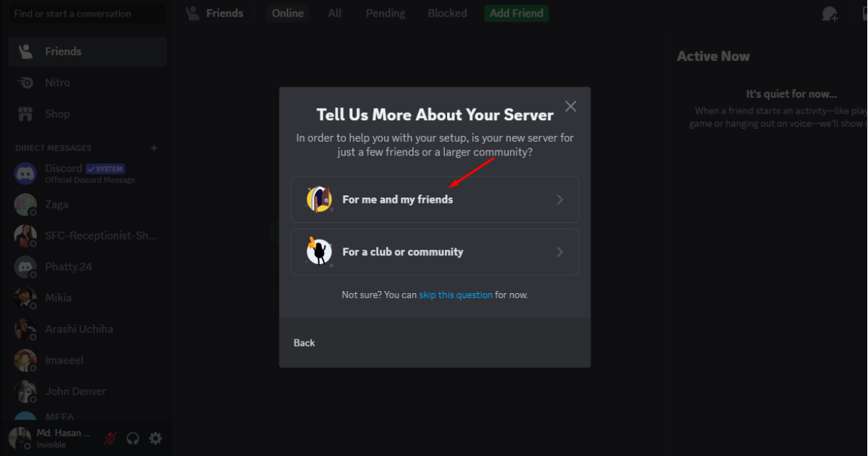Open the direct message with Arashi Uchiha
This screenshot has height=456, width=868.
click(x=88, y=329)
